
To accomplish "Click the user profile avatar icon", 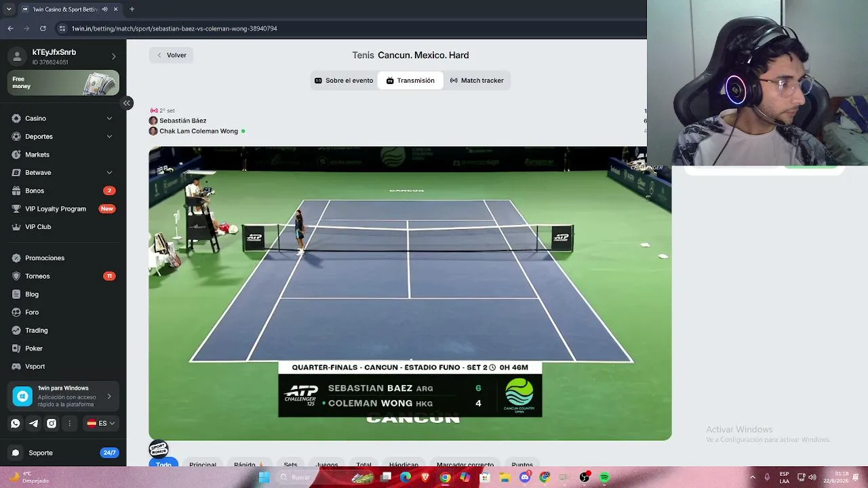I will (17, 56).
